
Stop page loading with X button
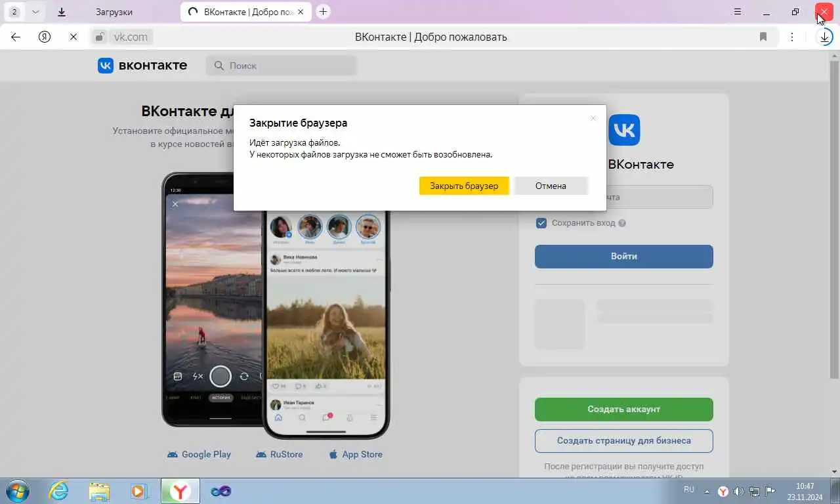coord(73,37)
